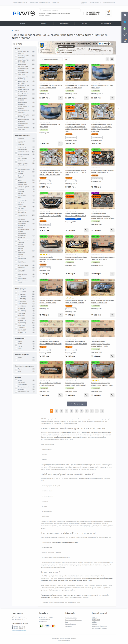Switch to grid view layout icon

pyautogui.click(x=112, y=59)
